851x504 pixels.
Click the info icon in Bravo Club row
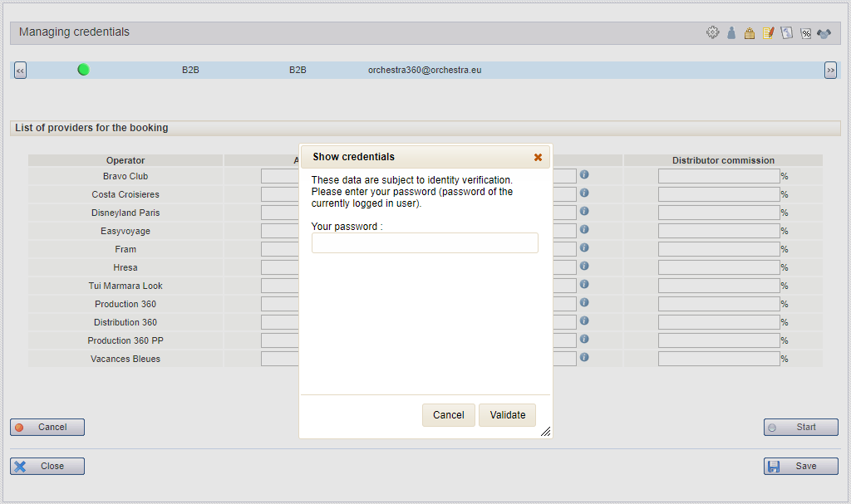pyautogui.click(x=584, y=175)
